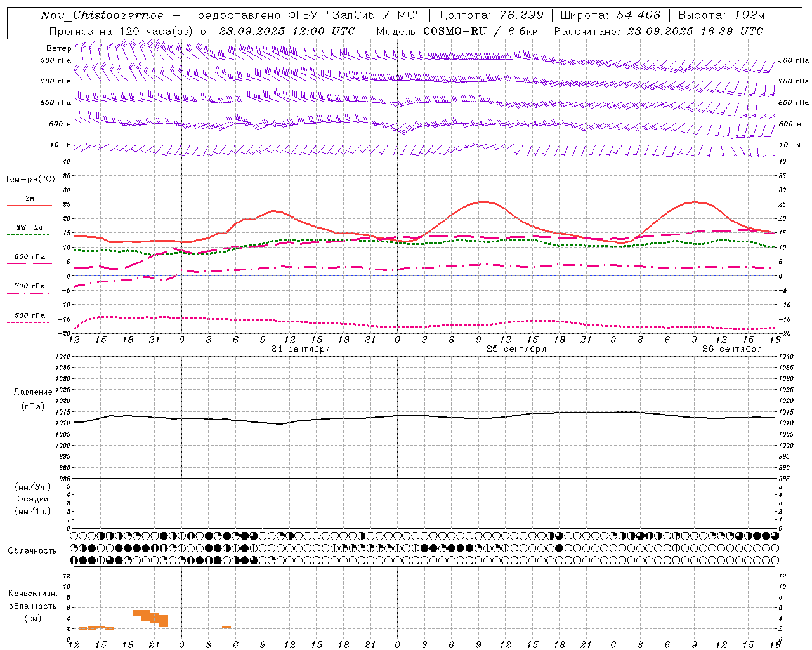Screen dimensions: 812x650
Task: Click the tallest orange convective cloud bar
Action: coord(164,621)
